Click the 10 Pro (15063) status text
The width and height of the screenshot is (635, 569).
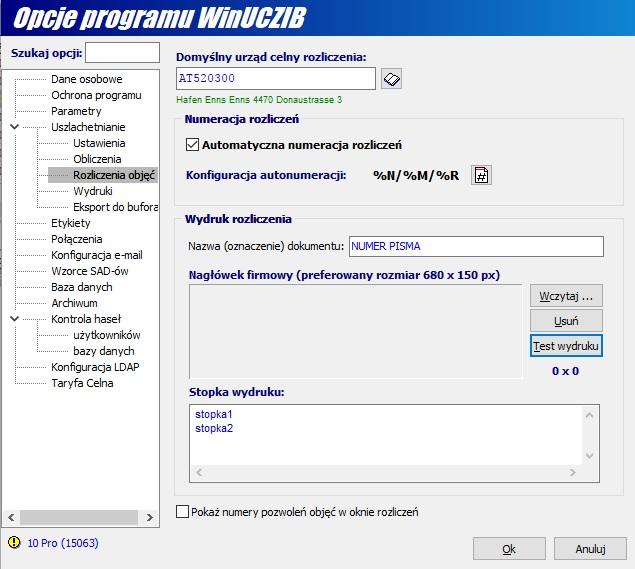[63, 543]
